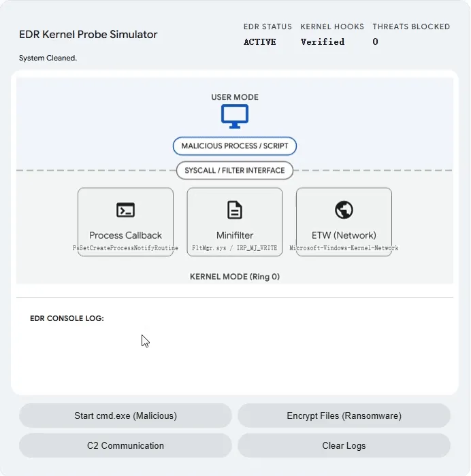
Task: Click the PsSetCreateProcessNotifyRoutine text
Action: coord(125,248)
